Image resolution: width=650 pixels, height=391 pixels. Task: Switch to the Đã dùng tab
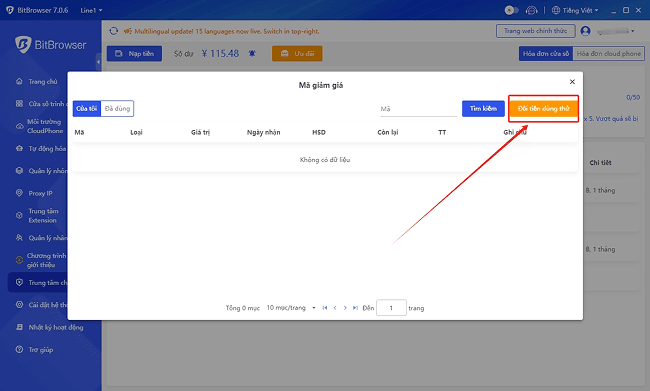click(117, 109)
